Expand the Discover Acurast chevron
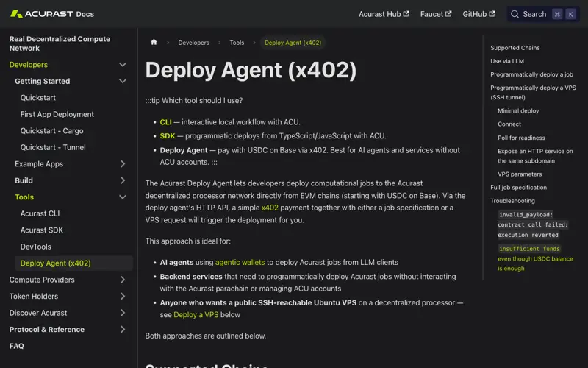This screenshot has width=588, height=368. pos(123,313)
